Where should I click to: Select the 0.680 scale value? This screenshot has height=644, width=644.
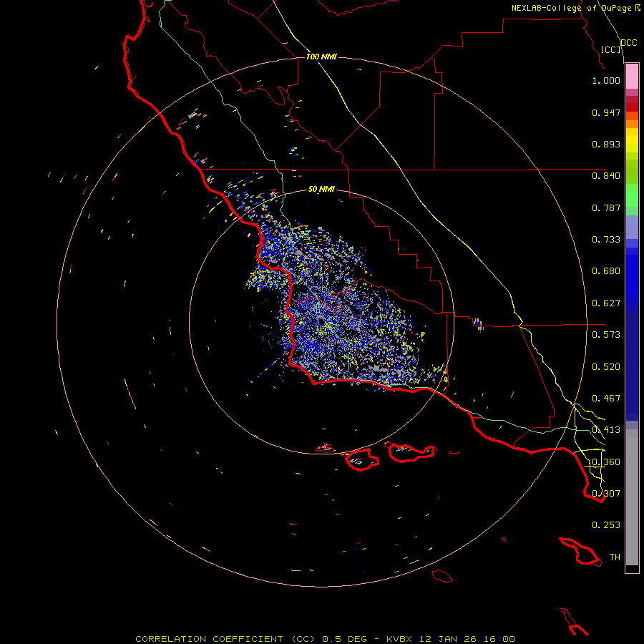(x=606, y=271)
